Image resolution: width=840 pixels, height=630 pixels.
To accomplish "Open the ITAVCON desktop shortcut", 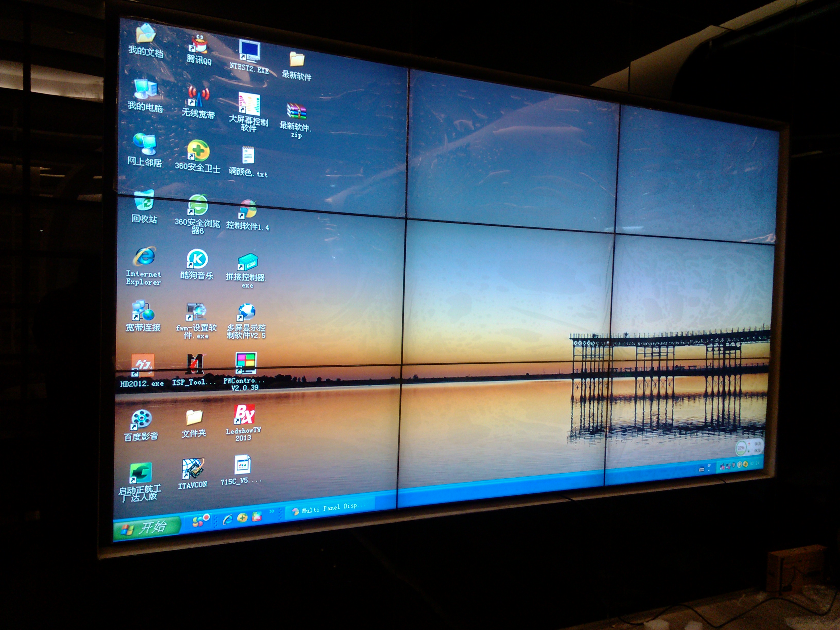I will pos(193,469).
